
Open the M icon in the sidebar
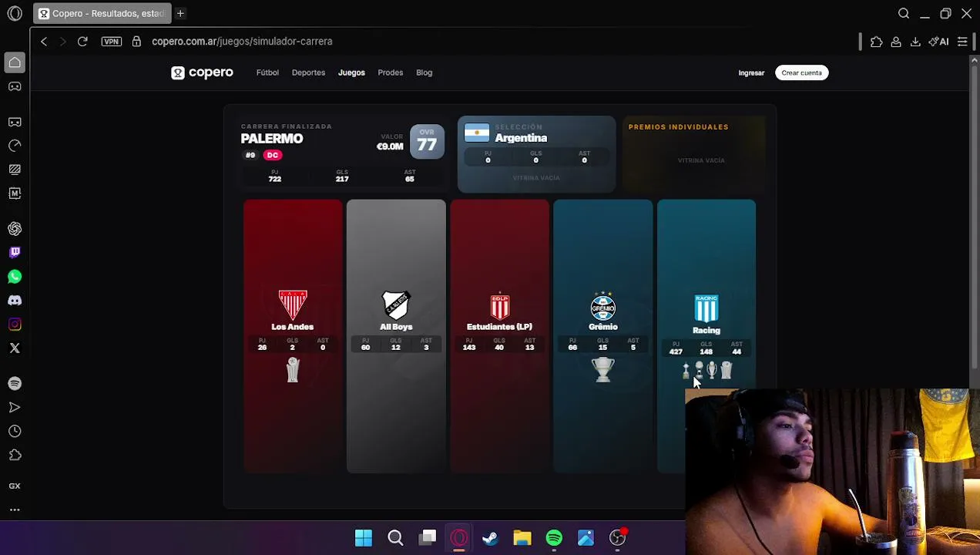pos(15,193)
